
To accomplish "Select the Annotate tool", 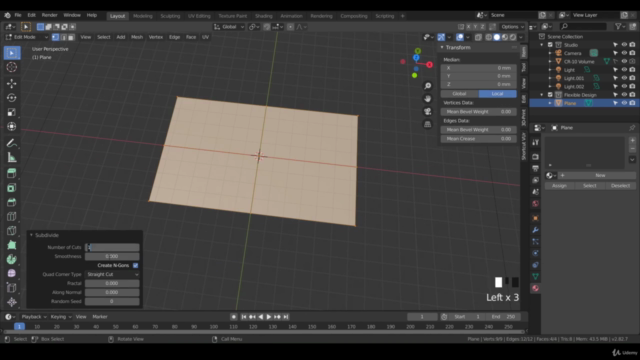I will [11, 143].
